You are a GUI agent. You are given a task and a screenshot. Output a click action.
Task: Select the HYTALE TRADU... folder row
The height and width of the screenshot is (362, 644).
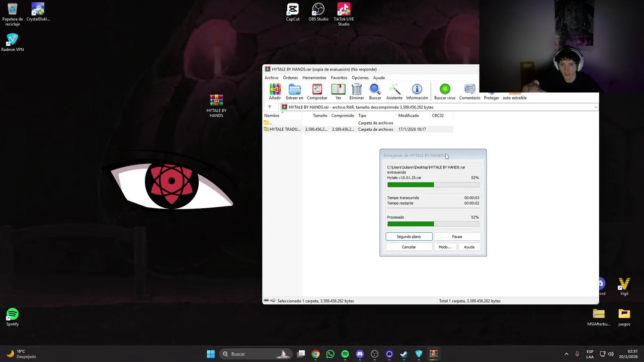tap(358, 129)
